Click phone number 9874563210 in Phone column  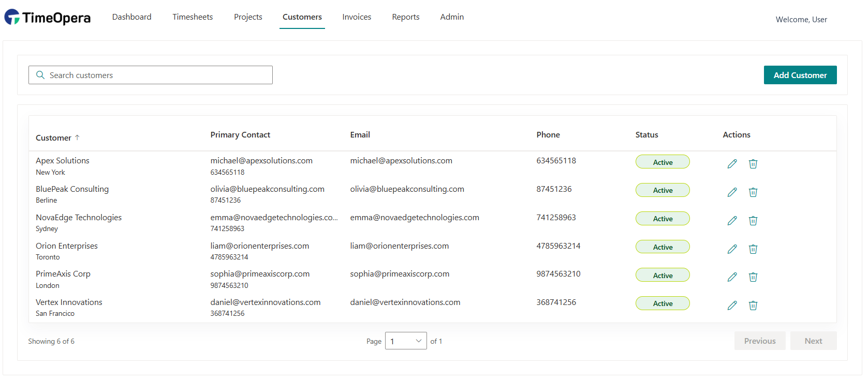558,274
